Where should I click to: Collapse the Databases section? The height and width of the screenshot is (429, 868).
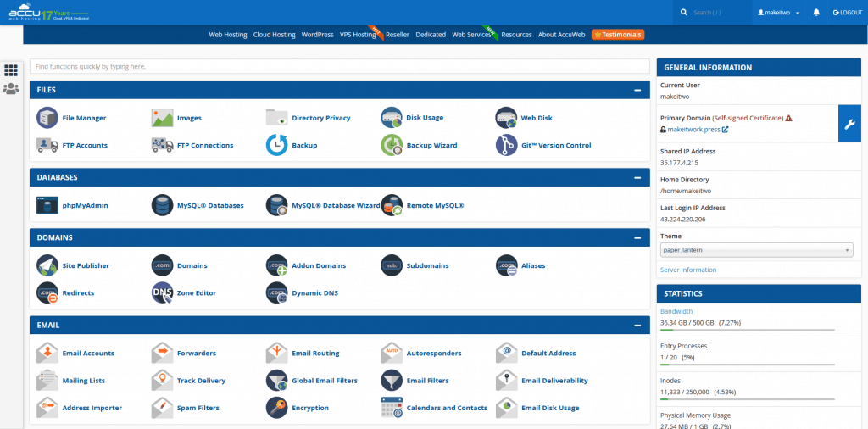(x=637, y=177)
